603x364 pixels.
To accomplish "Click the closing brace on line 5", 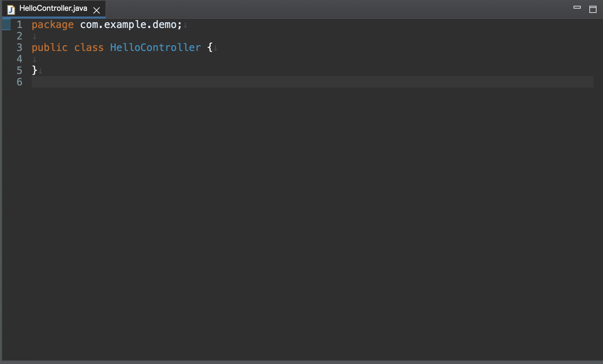I will [x=33, y=70].
